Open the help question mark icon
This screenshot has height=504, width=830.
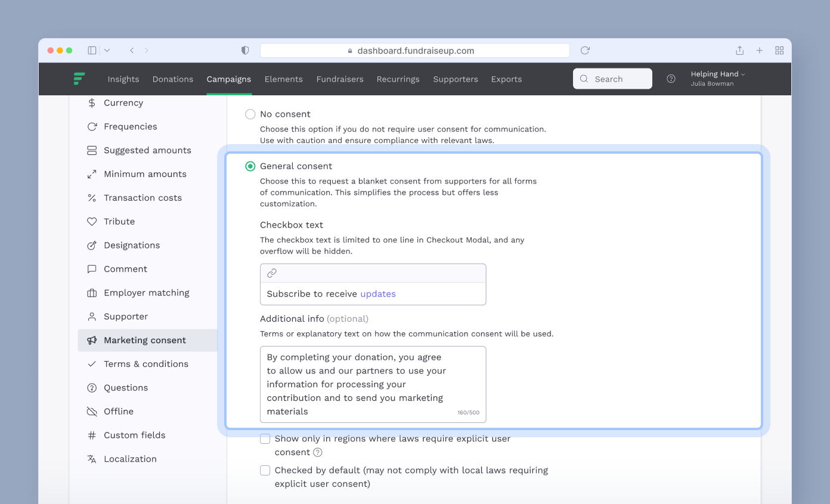671,79
